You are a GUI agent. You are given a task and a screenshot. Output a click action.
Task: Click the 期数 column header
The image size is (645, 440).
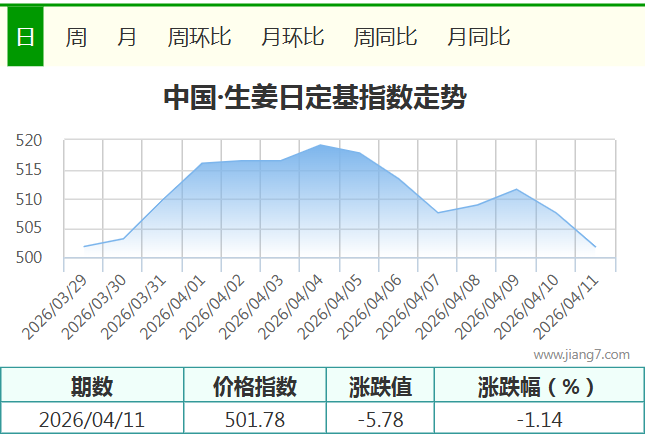coord(92,386)
